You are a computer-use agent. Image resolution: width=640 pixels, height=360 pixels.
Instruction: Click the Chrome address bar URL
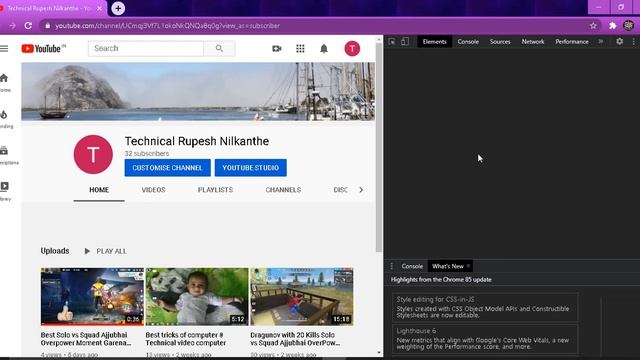tap(167, 26)
